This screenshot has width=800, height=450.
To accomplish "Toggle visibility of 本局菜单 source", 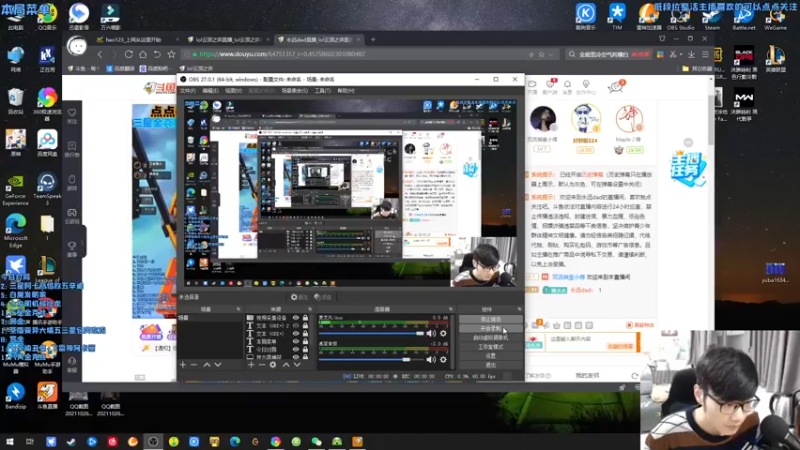I will click(295, 341).
